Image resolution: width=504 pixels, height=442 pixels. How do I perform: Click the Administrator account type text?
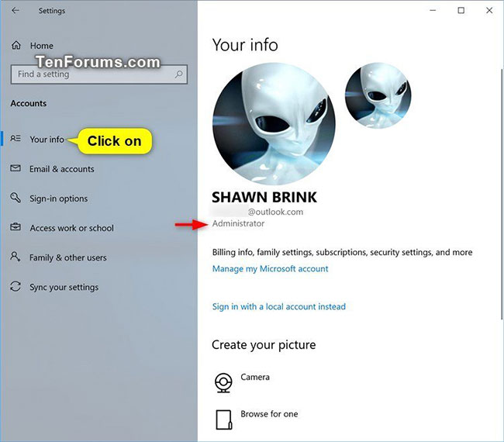click(238, 223)
